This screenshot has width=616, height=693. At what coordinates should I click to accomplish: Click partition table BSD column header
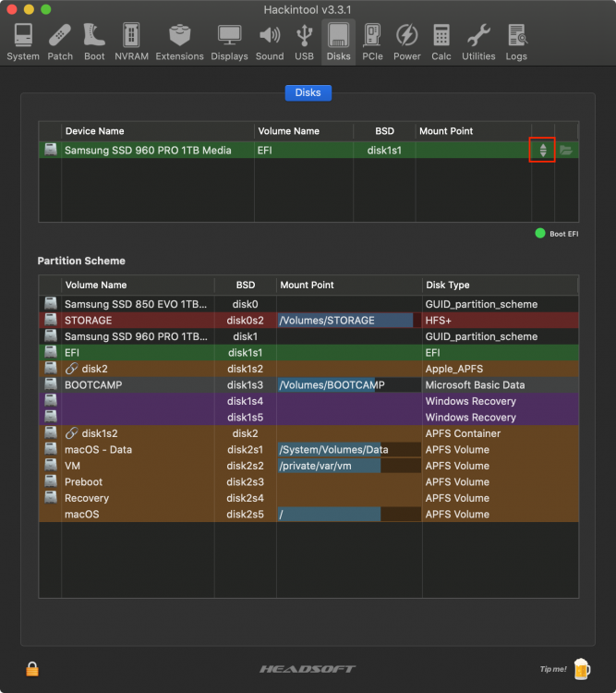(x=246, y=286)
